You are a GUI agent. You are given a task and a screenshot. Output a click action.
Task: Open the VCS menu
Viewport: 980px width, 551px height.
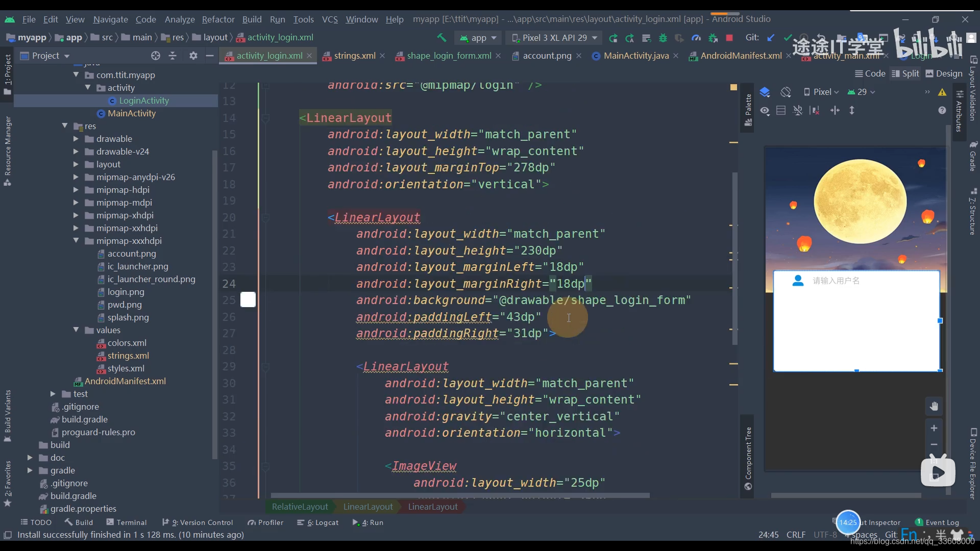pyautogui.click(x=330, y=19)
